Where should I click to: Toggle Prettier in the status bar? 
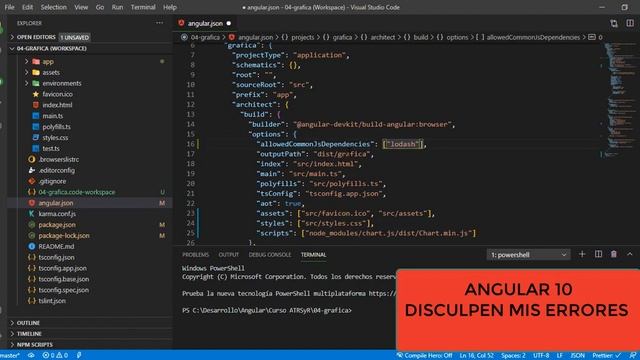point(607,356)
